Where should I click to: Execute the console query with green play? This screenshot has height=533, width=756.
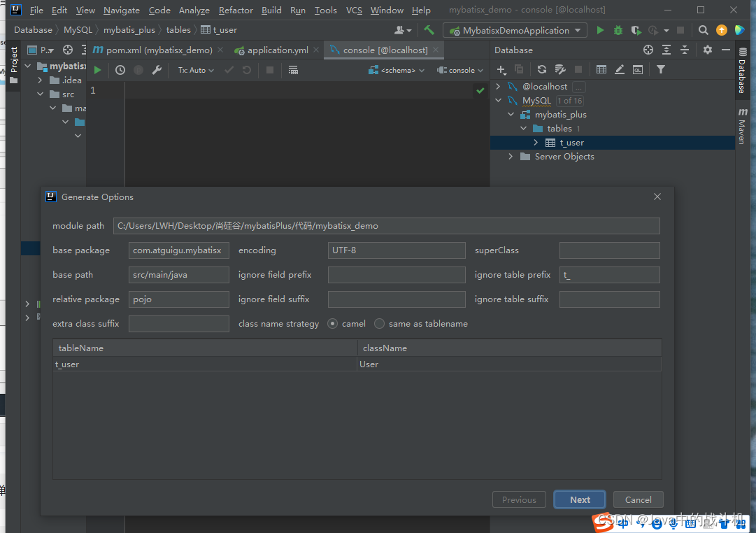point(97,70)
